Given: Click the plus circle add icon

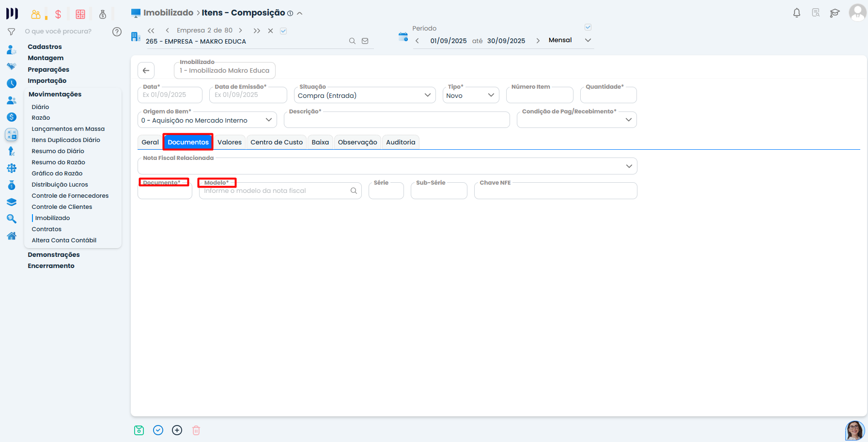Looking at the screenshot, I should tap(177, 430).
